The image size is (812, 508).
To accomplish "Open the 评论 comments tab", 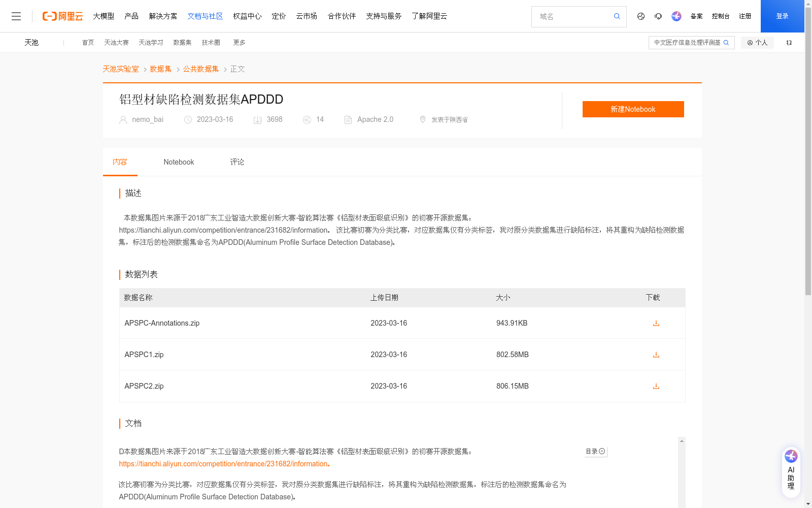I will (x=236, y=162).
